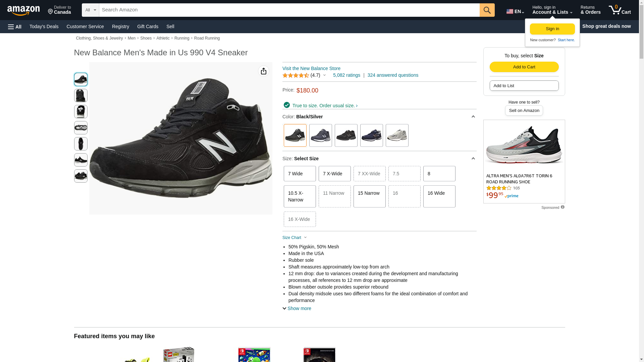The height and width of the screenshot is (362, 644).
Task: Choose the grey/white shoe color swatch
Action: (397, 135)
